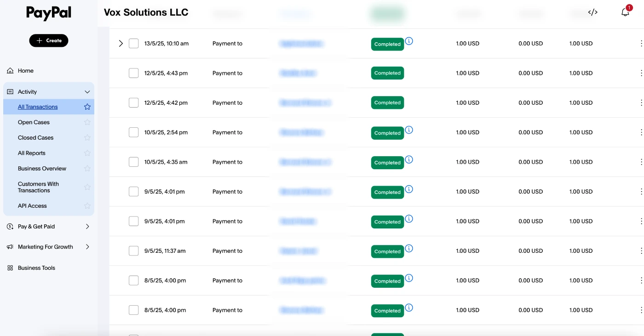The width and height of the screenshot is (644, 336).
Task: Select the checkbox on the 10/5/25, 2:54 pm row
Action: (x=133, y=132)
